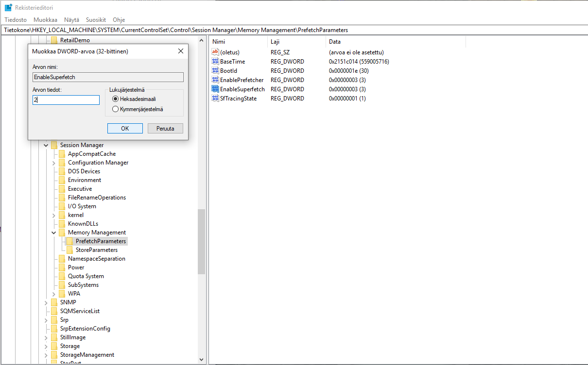Click the 0x2151c014 (559005716) data value
The width and height of the screenshot is (588, 365).
[359, 62]
